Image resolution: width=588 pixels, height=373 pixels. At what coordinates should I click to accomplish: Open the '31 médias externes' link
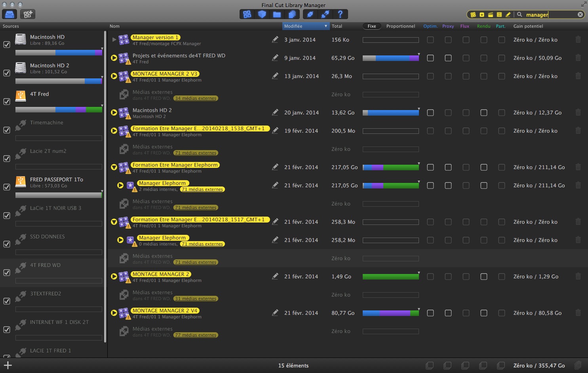click(196, 299)
